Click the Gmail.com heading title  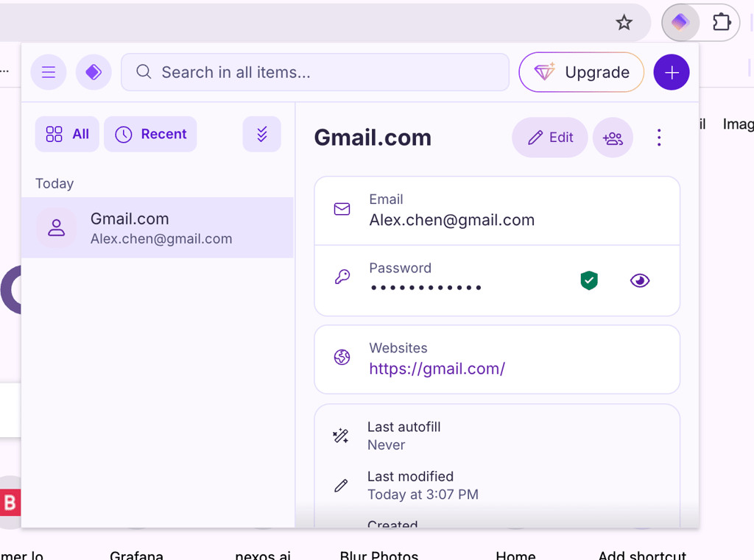pos(373,138)
